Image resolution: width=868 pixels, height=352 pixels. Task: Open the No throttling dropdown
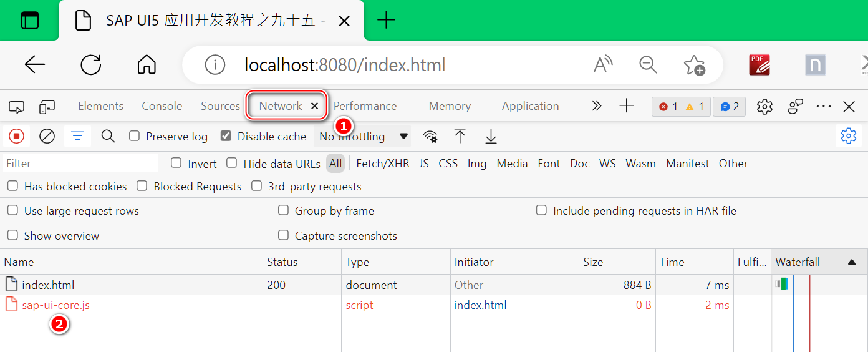363,136
